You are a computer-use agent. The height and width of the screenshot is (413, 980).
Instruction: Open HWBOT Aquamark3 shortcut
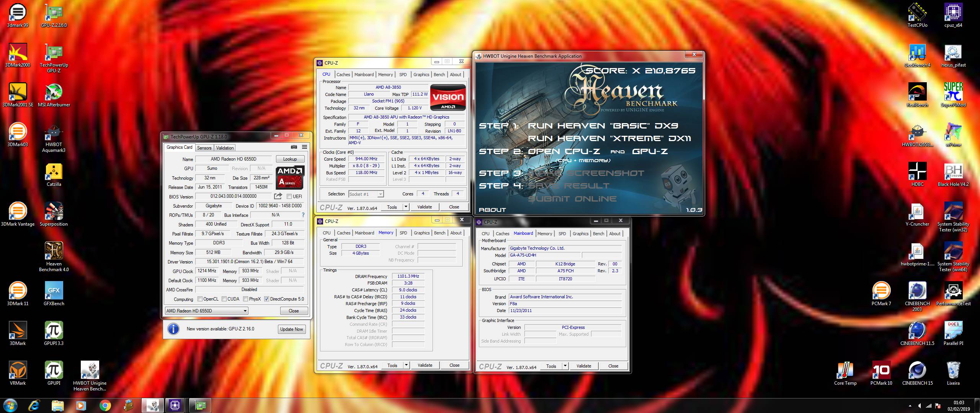point(54,138)
